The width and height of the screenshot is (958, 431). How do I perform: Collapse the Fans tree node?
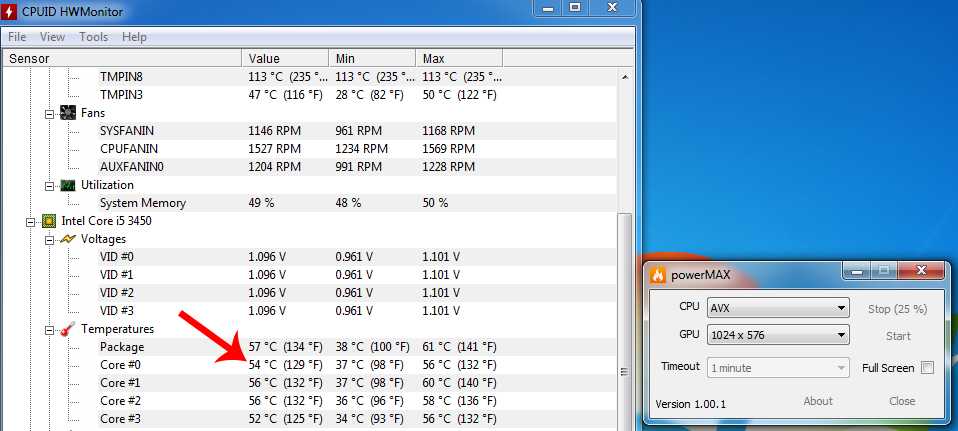(49, 114)
